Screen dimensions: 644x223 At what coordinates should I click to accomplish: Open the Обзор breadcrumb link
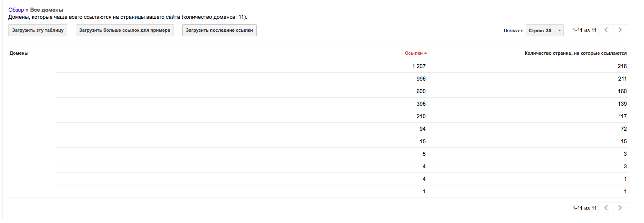pos(16,10)
